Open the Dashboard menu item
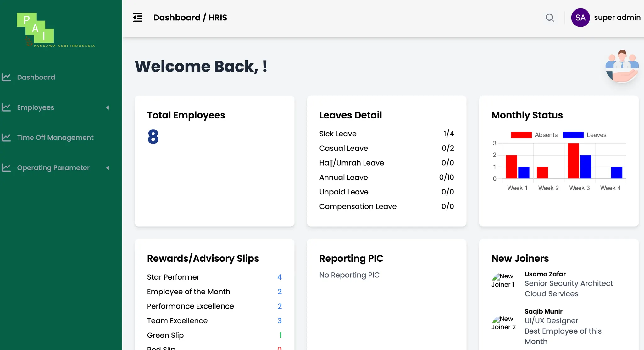644x350 pixels. pyautogui.click(x=36, y=77)
